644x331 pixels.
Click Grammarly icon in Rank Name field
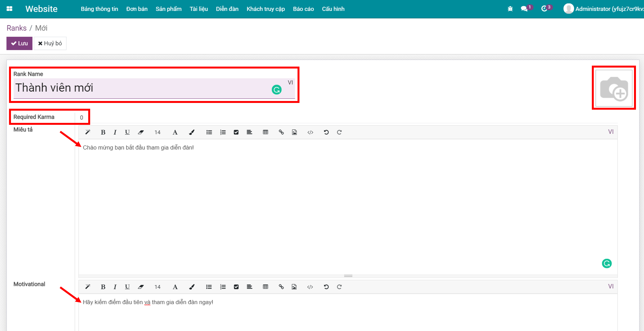[277, 89]
